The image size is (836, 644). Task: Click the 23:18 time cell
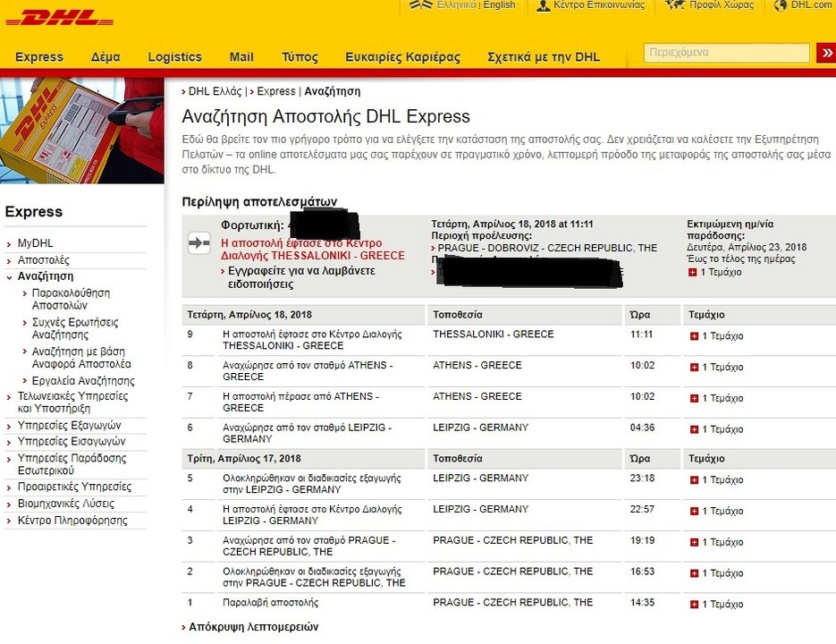(642, 478)
